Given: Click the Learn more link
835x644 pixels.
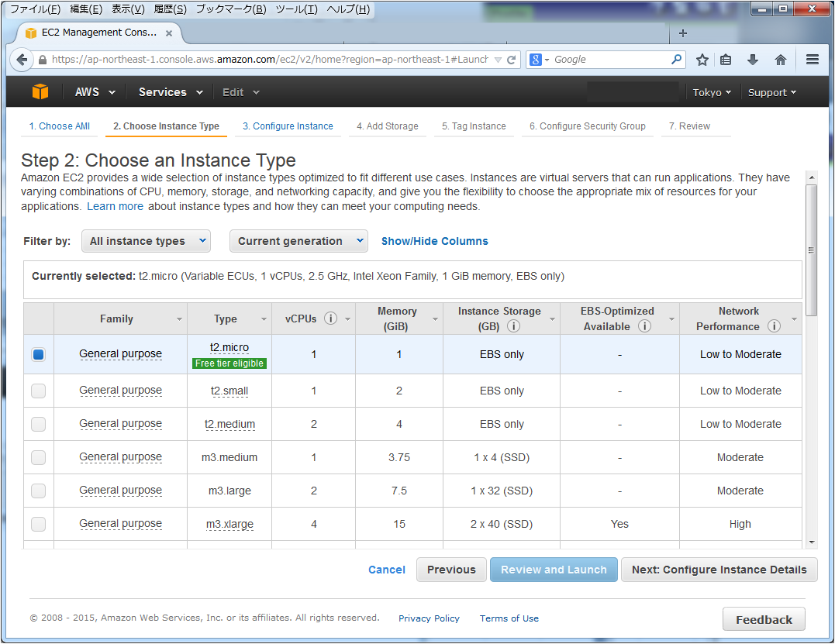Looking at the screenshot, I should pyautogui.click(x=115, y=206).
